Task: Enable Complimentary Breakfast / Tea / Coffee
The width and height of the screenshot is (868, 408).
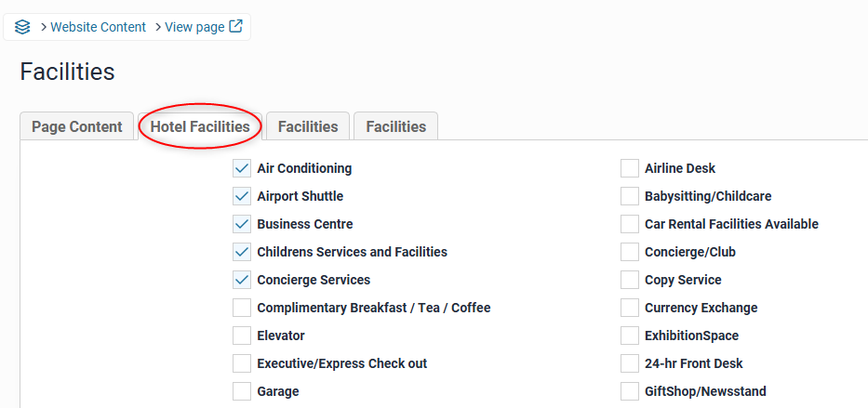Action: click(242, 308)
